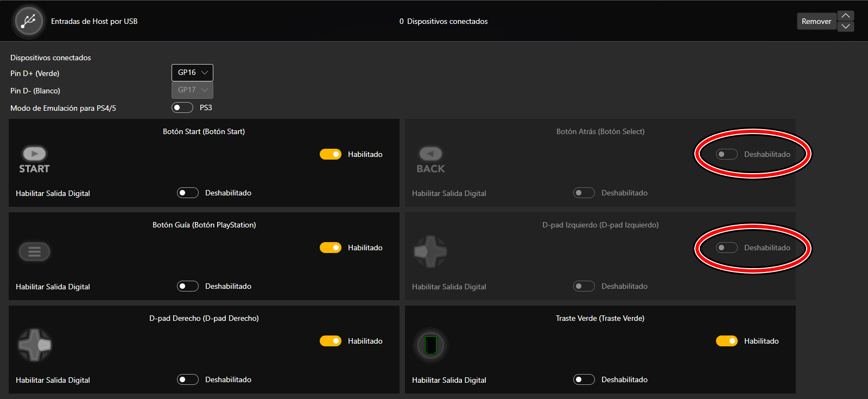Click the 'Botón Start (Botón Start)' heading

point(204,131)
